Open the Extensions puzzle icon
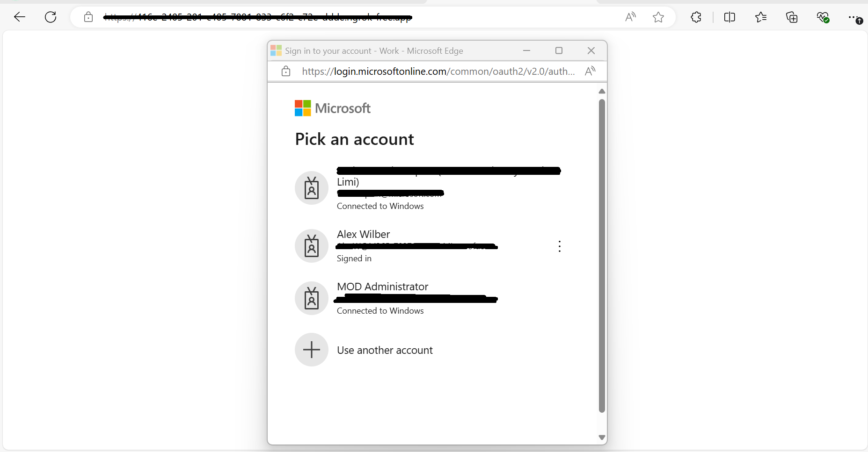868x452 pixels. [696, 17]
